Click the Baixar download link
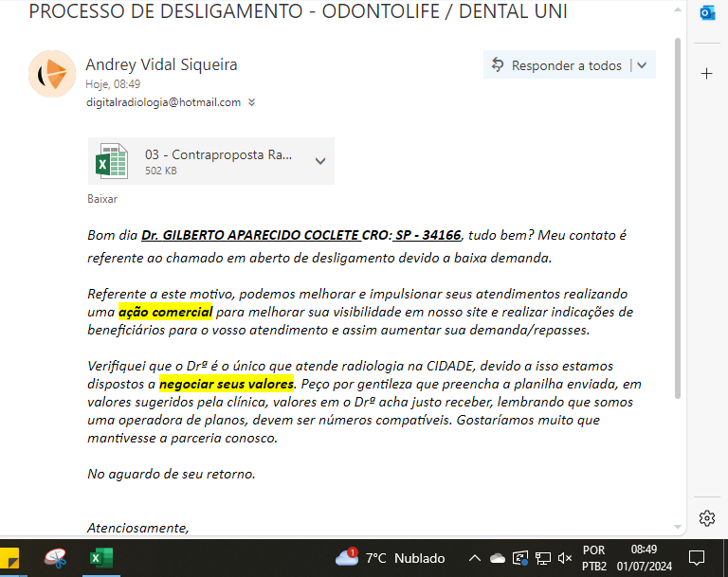 102,199
